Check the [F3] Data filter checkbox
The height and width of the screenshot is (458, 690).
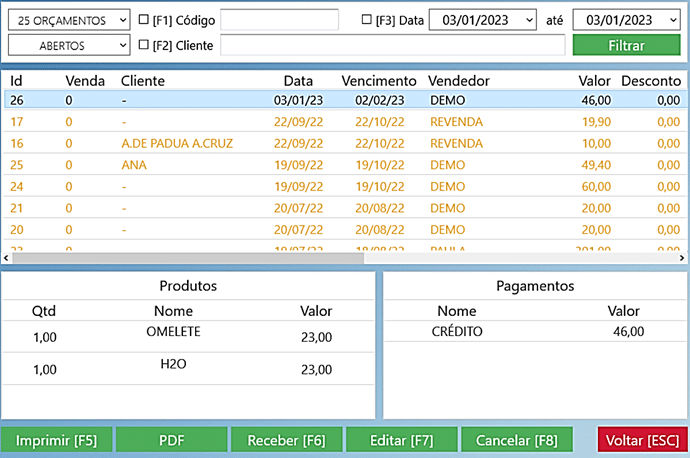(366, 20)
